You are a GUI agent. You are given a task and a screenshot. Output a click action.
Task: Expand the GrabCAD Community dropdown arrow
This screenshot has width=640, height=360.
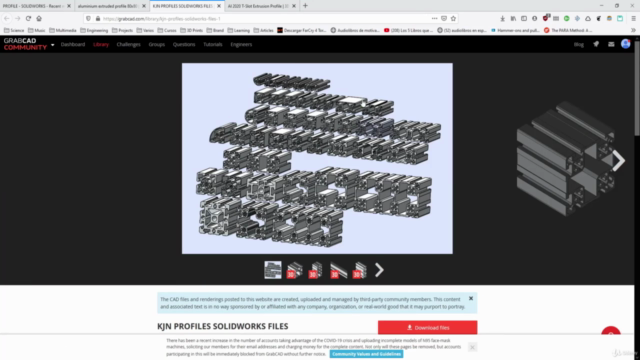coord(52,45)
